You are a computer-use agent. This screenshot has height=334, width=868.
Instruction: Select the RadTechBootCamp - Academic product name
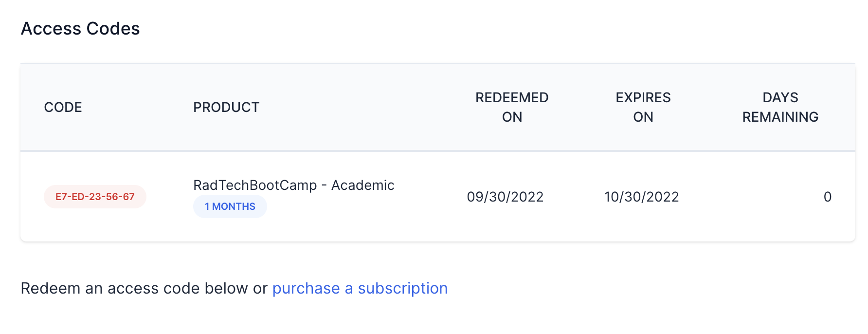pyautogui.click(x=294, y=185)
